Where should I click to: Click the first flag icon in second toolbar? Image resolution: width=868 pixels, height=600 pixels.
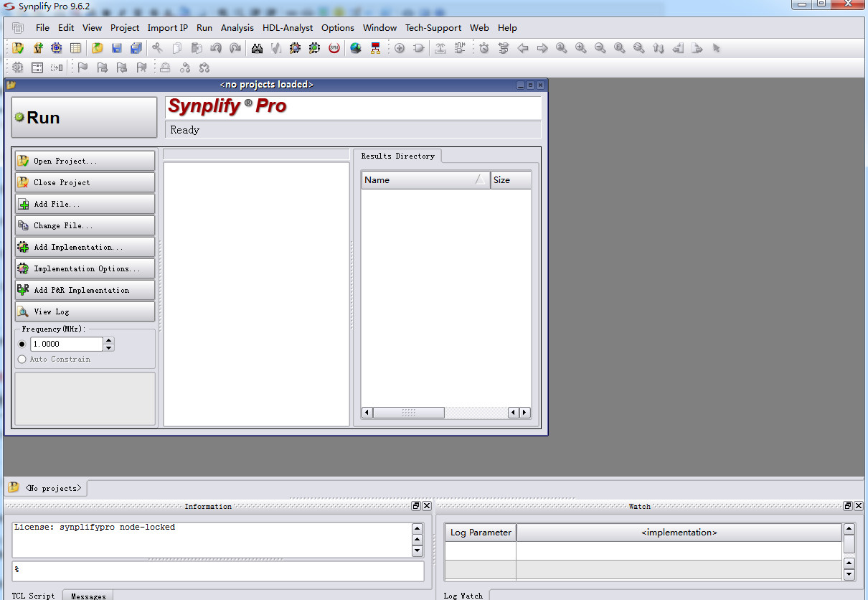(83, 67)
